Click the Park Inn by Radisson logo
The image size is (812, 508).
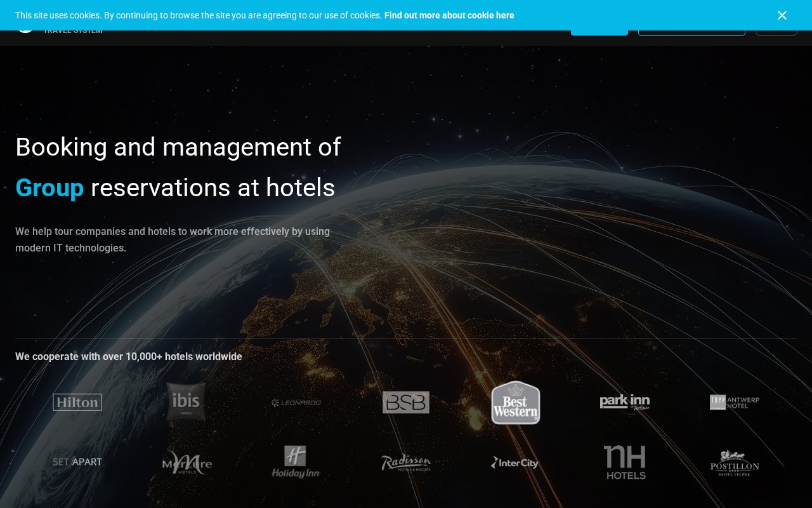tap(625, 403)
